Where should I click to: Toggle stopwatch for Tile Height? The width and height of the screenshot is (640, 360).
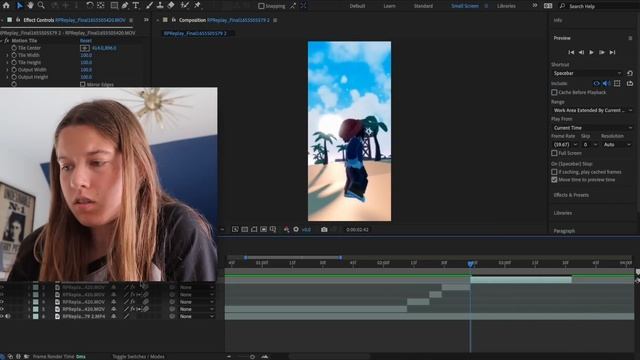click(x=14, y=62)
